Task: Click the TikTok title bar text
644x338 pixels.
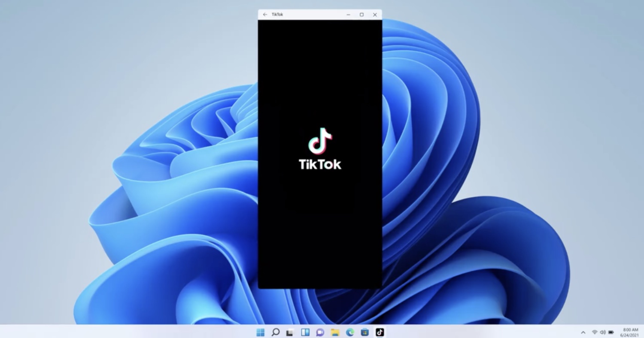Action: click(277, 15)
